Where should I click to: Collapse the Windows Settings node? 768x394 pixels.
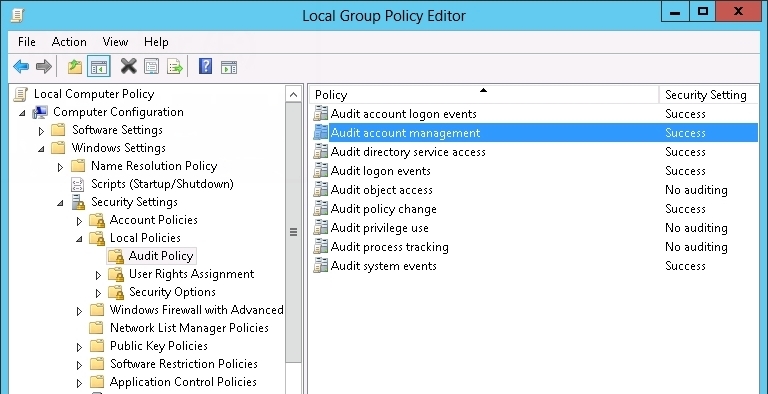(41, 149)
